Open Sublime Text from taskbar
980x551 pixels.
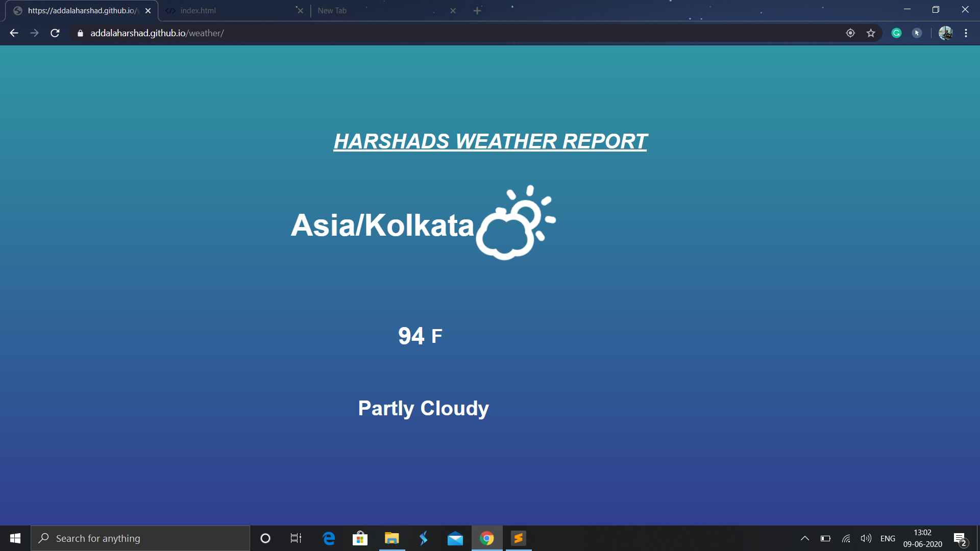tap(519, 538)
